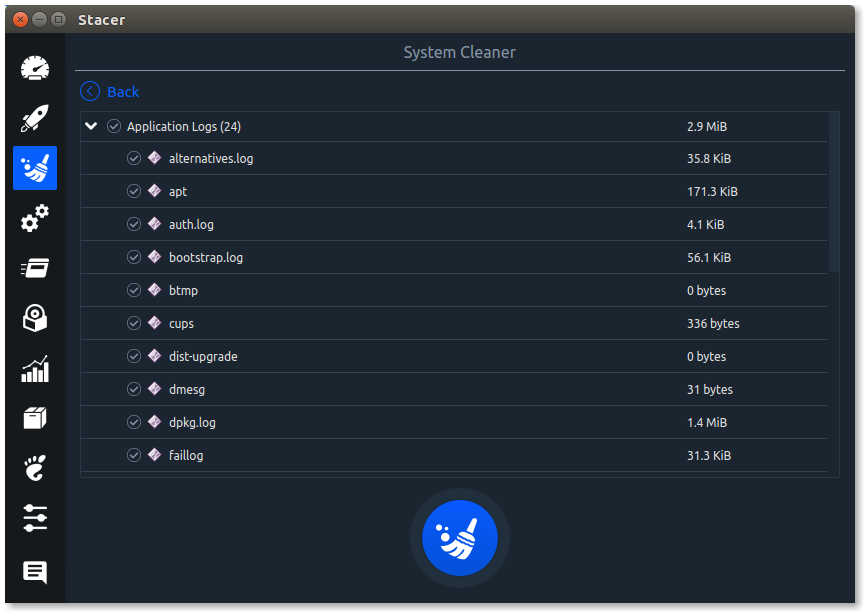Open Feedback speech bubble icon
The height and width of the screenshot is (612, 864).
click(35, 572)
